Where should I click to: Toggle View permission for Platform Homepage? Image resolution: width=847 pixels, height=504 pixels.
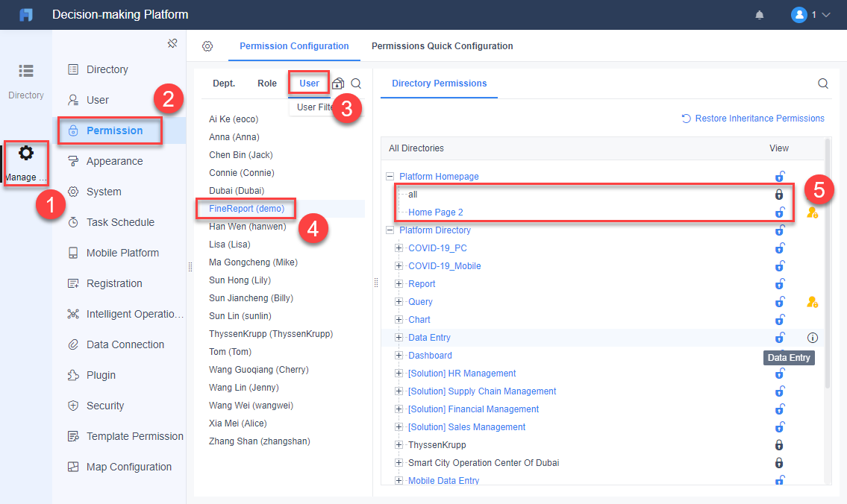point(780,177)
